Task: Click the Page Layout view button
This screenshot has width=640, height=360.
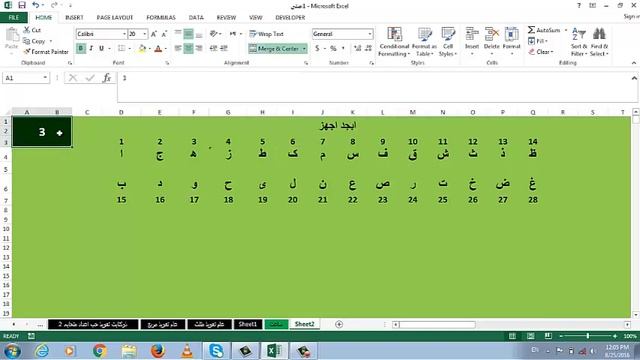Action: pyautogui.click(x=530, y=336)
